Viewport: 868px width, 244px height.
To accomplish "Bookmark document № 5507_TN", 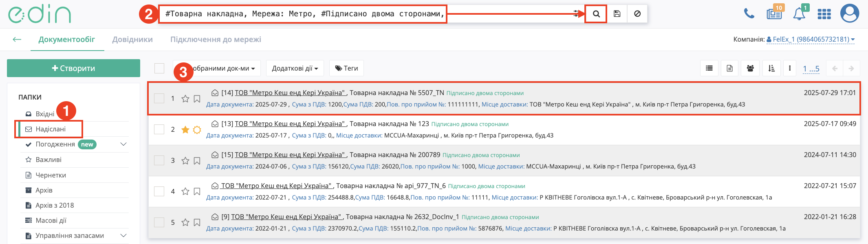I will [x=197, y=99].
